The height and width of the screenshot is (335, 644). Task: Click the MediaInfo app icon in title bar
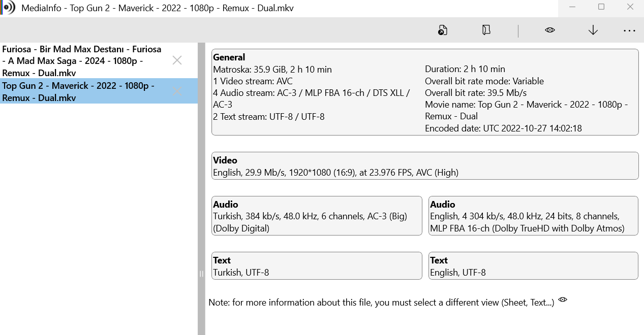(x=8, y=8)
